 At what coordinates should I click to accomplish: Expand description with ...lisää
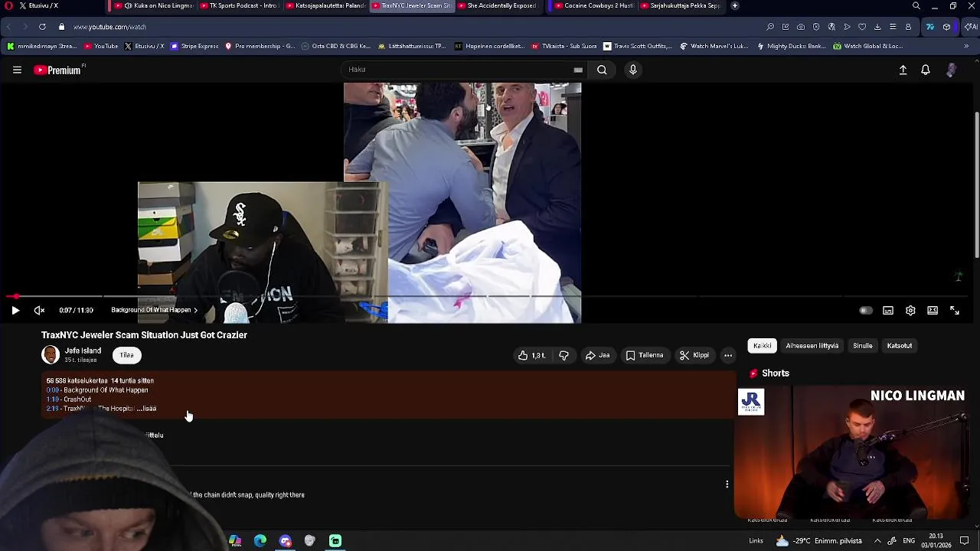click(145, 409)
